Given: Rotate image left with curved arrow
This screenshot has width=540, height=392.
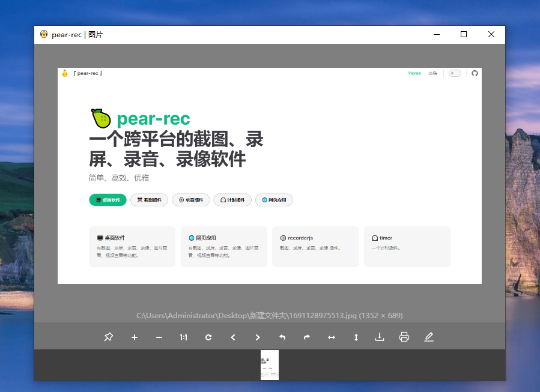Looking at the screenshot, I should point(282,337).
